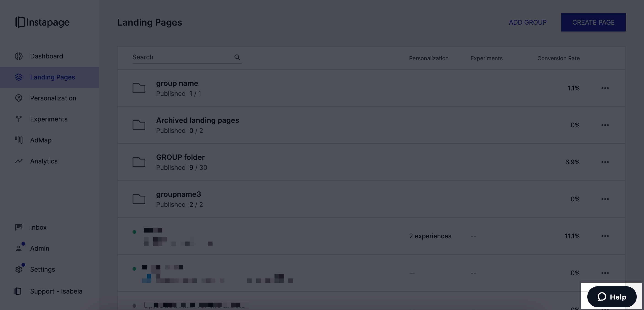This screenshot has width=644, height=310.
Task: Open the Settings gear icon
Action: click(x=19, y=269)
